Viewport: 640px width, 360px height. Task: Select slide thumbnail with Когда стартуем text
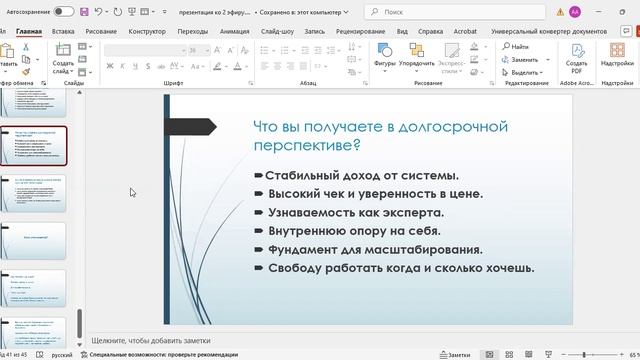[33, 241]
